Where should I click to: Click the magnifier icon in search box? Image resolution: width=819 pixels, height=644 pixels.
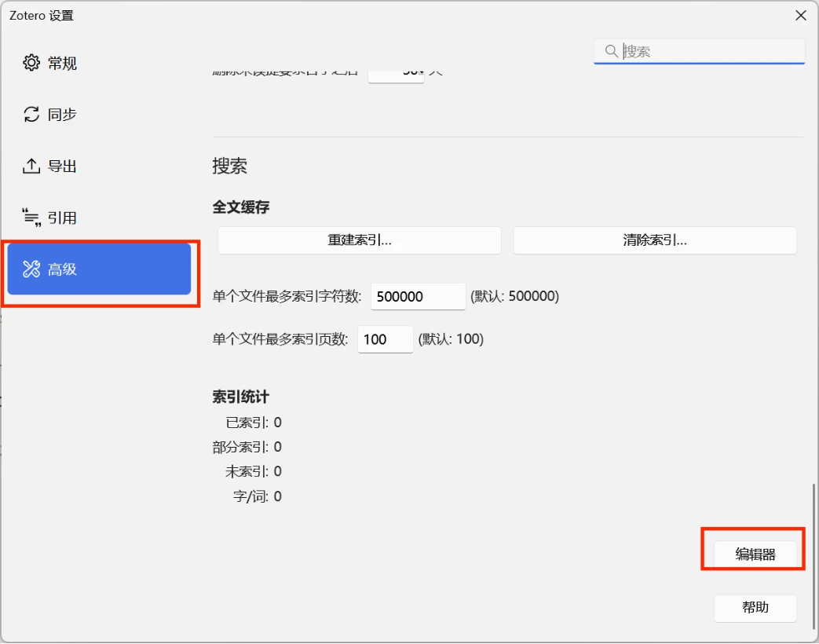coord(611,51)
